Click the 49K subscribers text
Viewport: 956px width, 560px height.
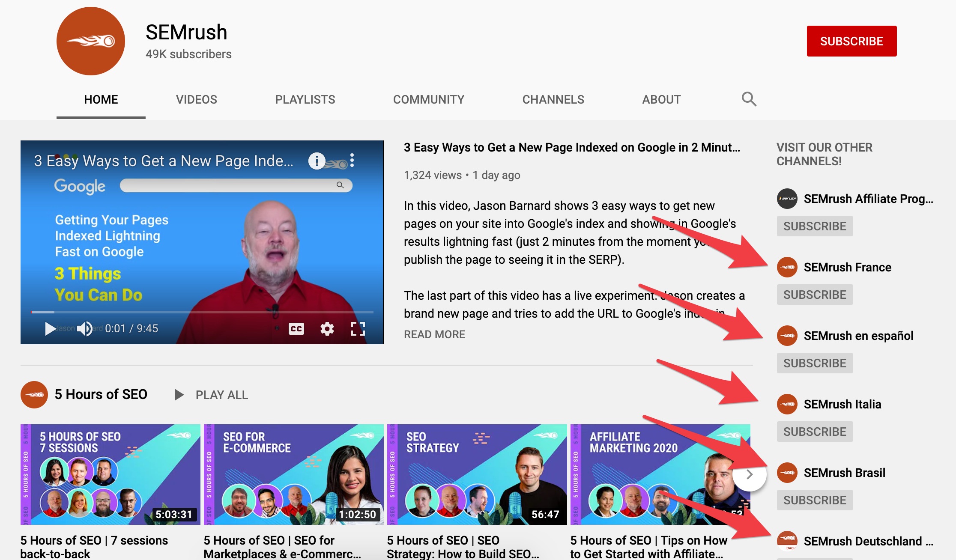coord(188,54)
